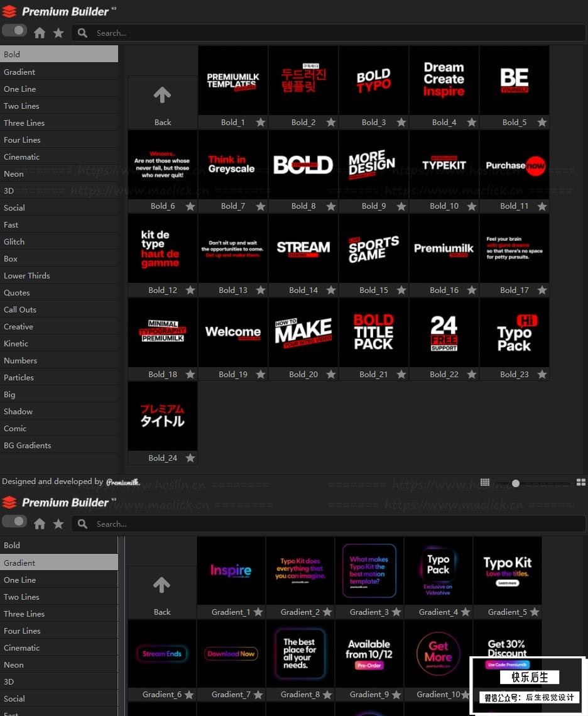
Task: Go to Home in the Bold presets panel
Action: [40, 33]
